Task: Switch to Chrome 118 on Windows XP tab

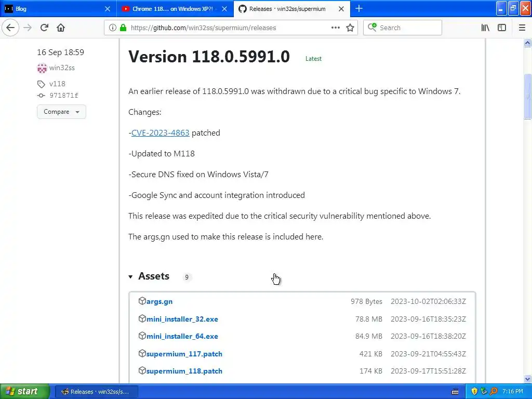Action: click(x=175, y=9)
